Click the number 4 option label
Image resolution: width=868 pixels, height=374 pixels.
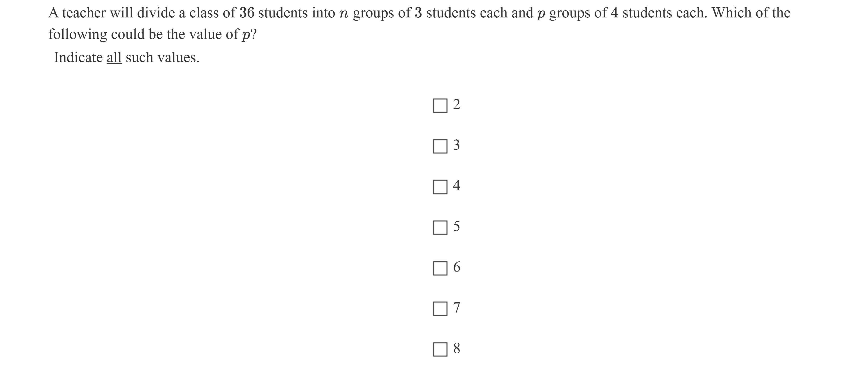coord(457,185)
